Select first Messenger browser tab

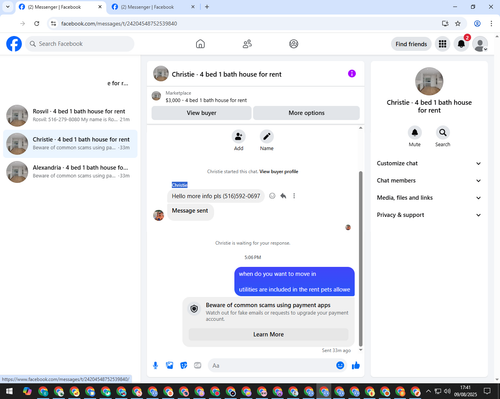point(61,7)
